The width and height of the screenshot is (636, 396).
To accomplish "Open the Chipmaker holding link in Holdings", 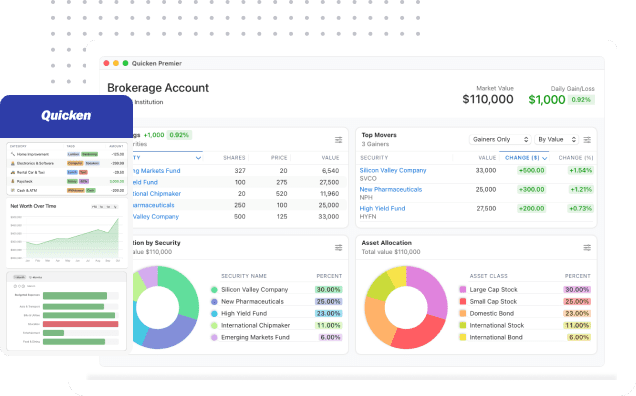I will (157, 194).
